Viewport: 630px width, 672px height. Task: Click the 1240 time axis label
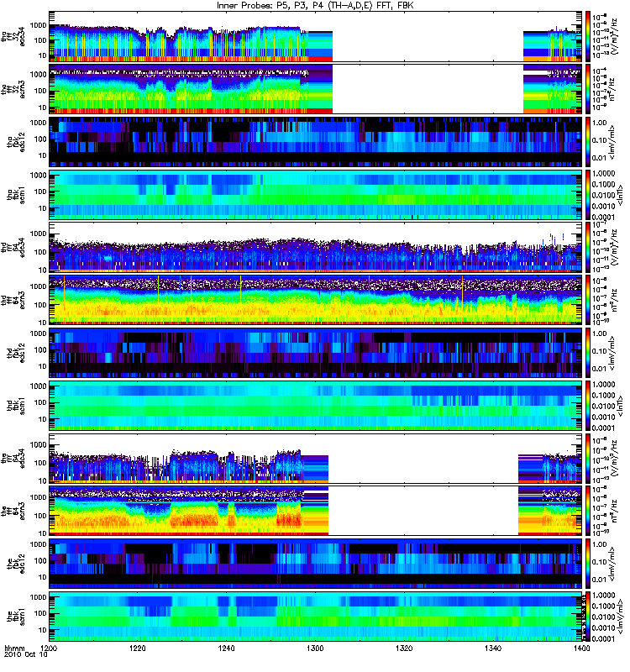[x=227, y=648]
